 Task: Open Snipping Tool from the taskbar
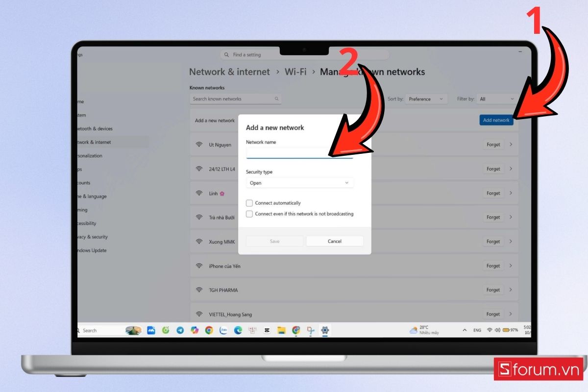click(x=310, y=330)
